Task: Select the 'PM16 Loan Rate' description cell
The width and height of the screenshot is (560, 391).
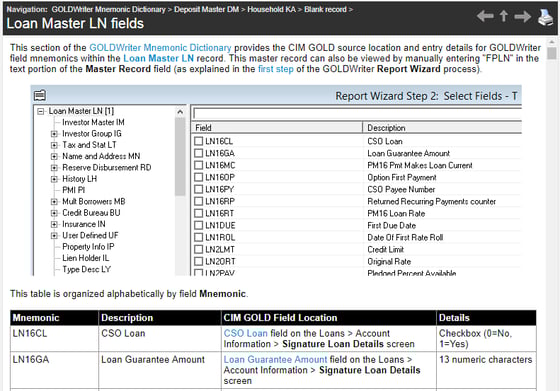Action: point(396,213)
